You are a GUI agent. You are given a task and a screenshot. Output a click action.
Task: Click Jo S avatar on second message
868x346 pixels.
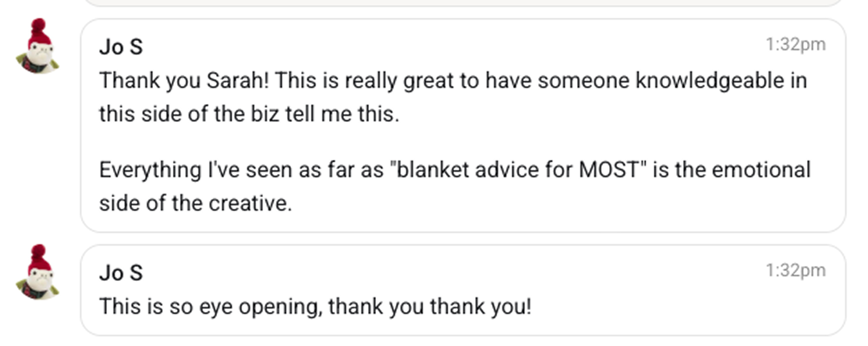tap(38, 272)
